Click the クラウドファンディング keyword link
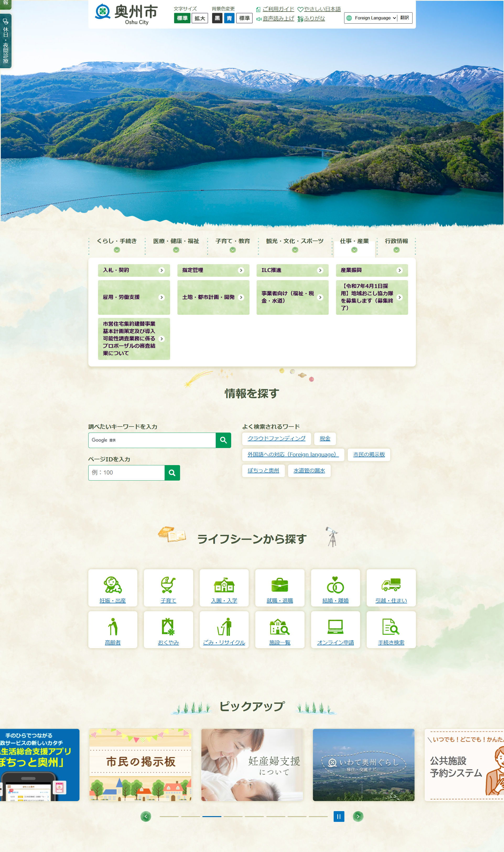Screen dimensions: 504x852 pos(276,438)
